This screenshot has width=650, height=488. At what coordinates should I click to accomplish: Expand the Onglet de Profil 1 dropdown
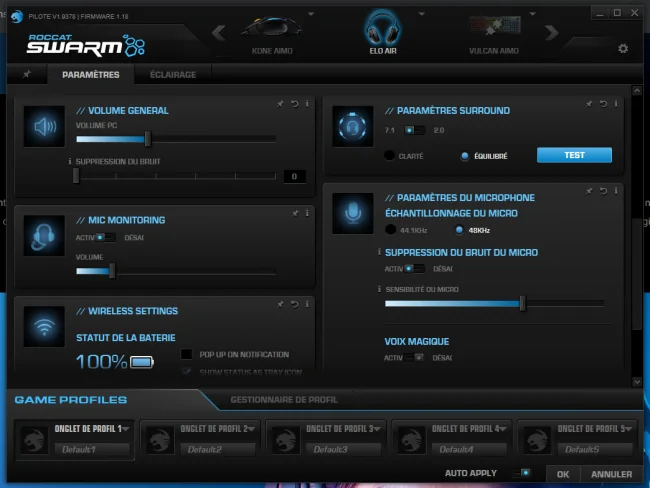(126, 429)
